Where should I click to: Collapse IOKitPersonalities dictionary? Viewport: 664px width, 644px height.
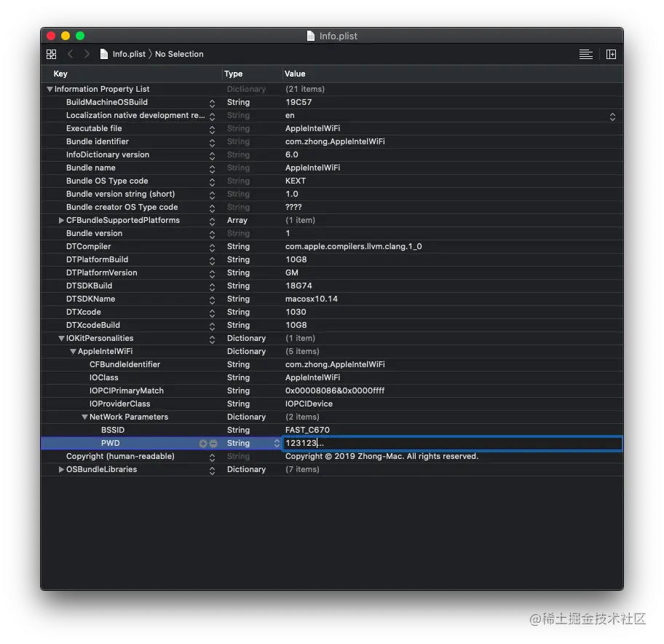tap(61, 339)
